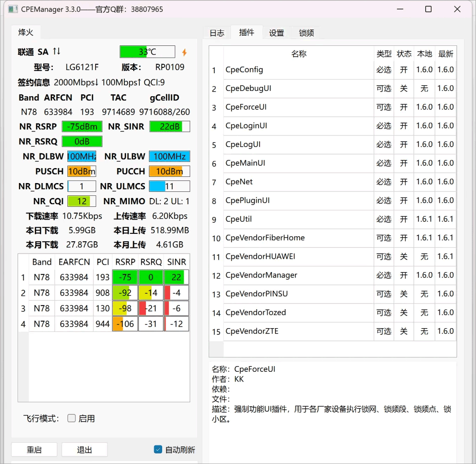The height and width of the screenshot is (464, 476).
Task: Click the NR_RSRQ 0dB bar
Action: tap(82, 141)
